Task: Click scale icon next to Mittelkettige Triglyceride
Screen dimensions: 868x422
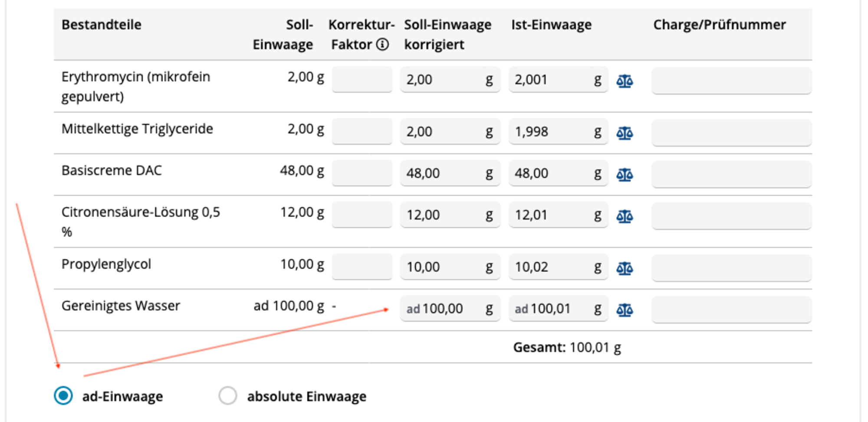Action: [x=625, y=132]
